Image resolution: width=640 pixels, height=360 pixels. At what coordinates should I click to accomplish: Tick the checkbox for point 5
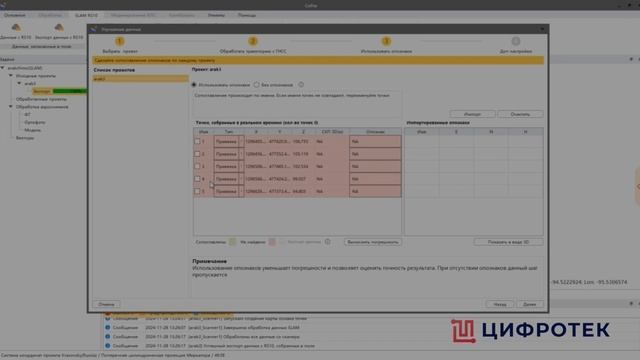198,191
